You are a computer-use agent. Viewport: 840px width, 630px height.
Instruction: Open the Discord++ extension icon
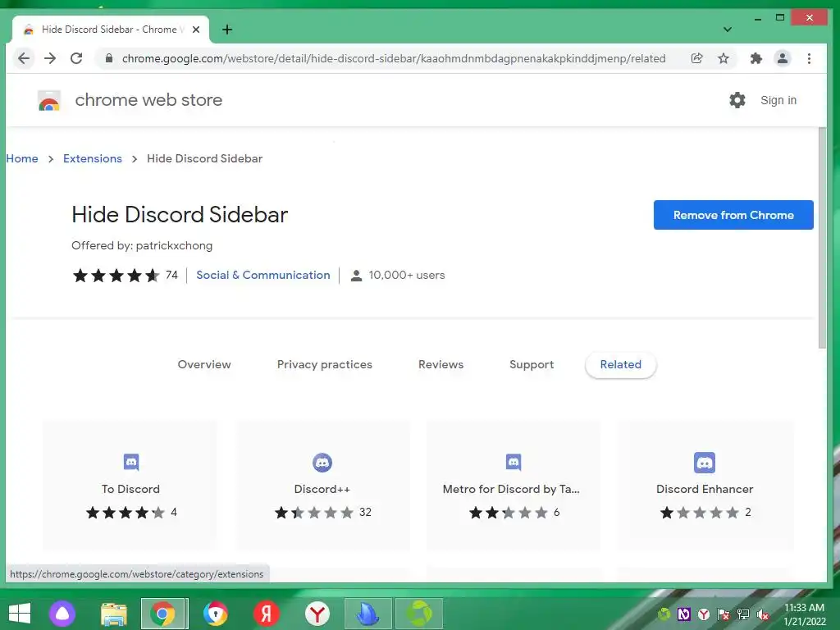322,462
